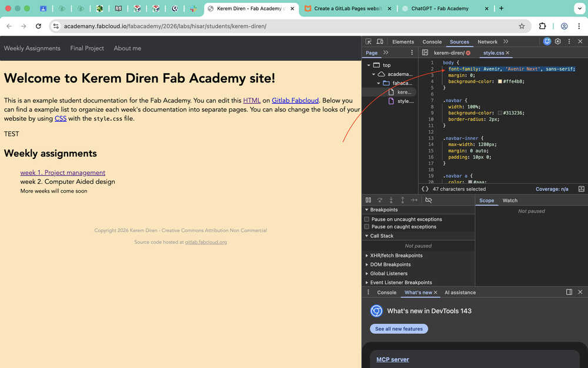Enable Pause on uncaught exceptions
This screenshot has width=588, height=368.
click(x=367, y=219)
